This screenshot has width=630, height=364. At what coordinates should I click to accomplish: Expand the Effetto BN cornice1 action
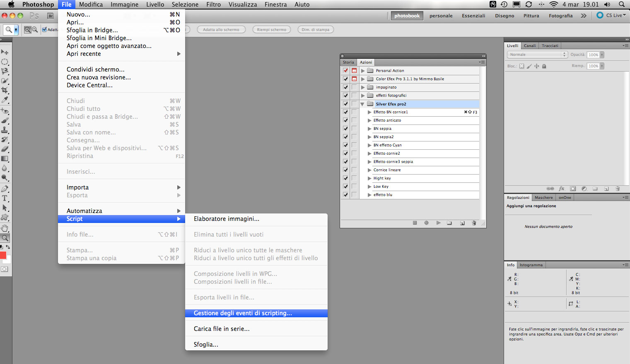tap(369, 112)
